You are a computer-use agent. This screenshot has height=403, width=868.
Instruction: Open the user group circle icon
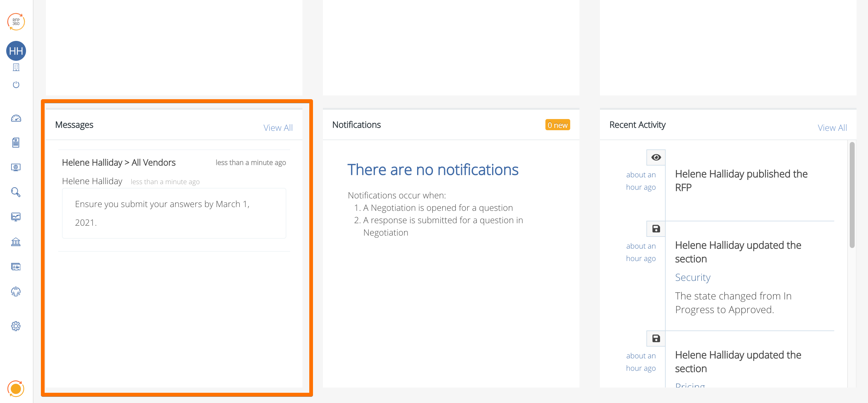(16, 291)
